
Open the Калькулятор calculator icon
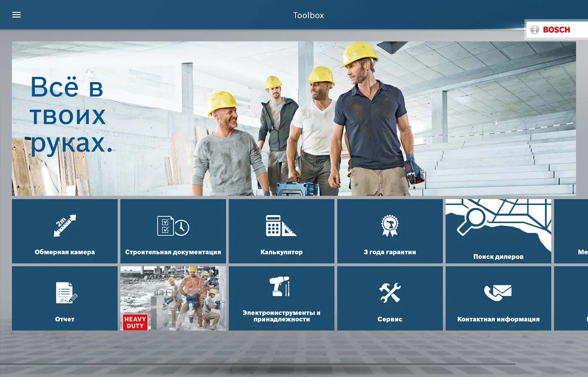pyautogui.click(x=281, y=226)
